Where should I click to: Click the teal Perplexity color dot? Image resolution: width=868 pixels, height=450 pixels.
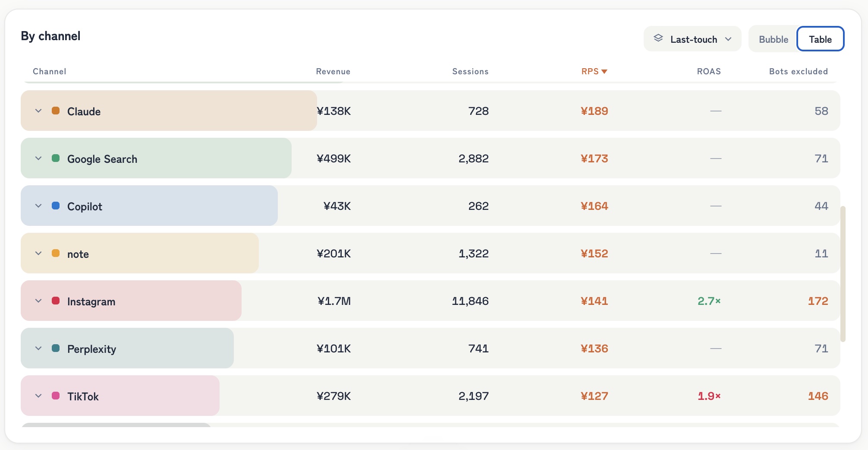56,348
